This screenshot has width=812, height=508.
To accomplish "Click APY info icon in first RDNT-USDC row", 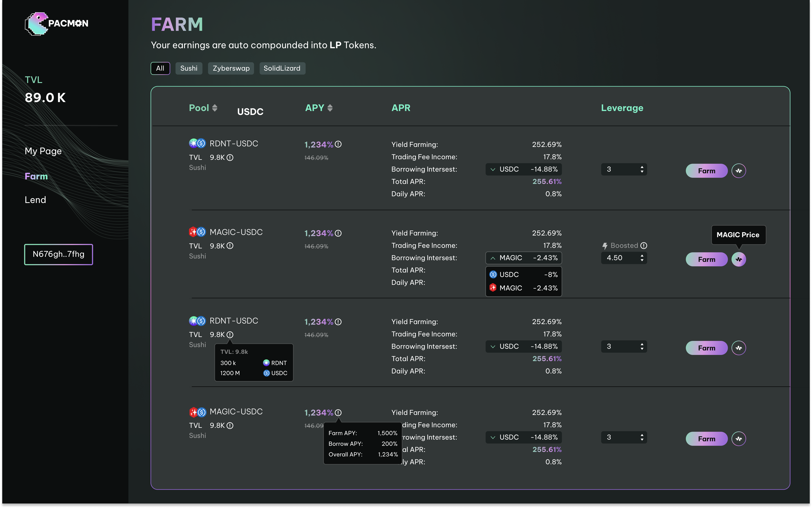I will coord(338,144).
